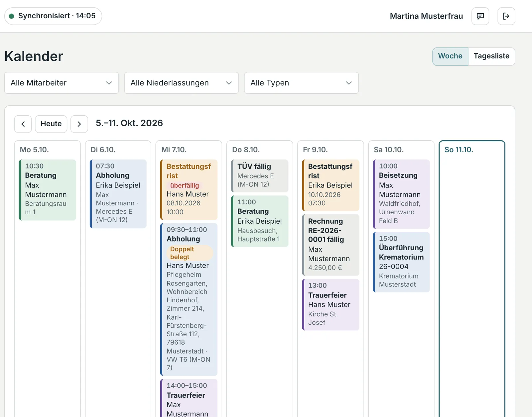Click the Doppelt belegt warning badge

tap(189, 253)
